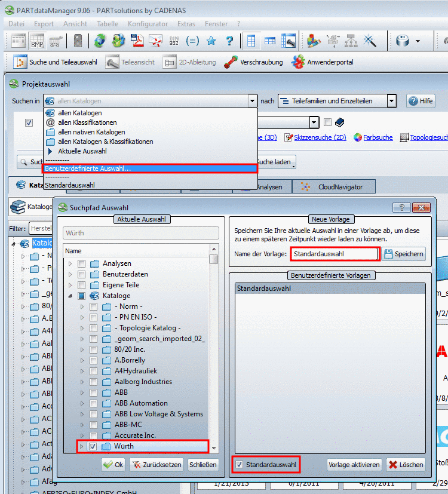This screenshot has height=494, width=448.
Task: Click the traffic light icon in toolbar
Action: (x=78, y=41)
